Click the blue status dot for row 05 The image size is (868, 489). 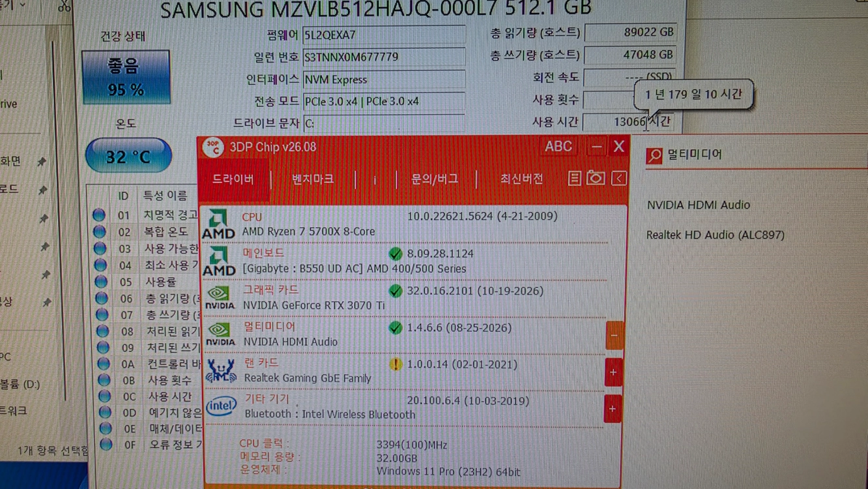(101, 282)
